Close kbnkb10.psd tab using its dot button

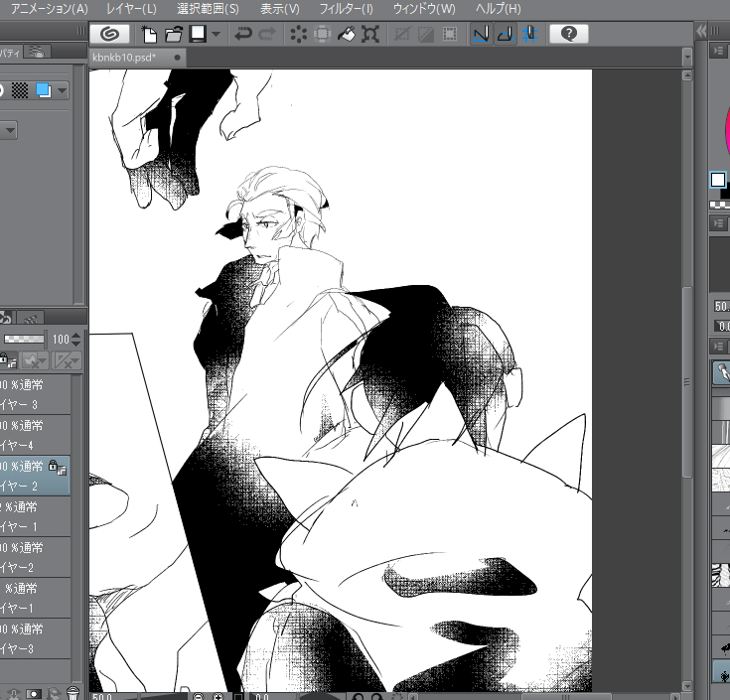tap(178, 58)
